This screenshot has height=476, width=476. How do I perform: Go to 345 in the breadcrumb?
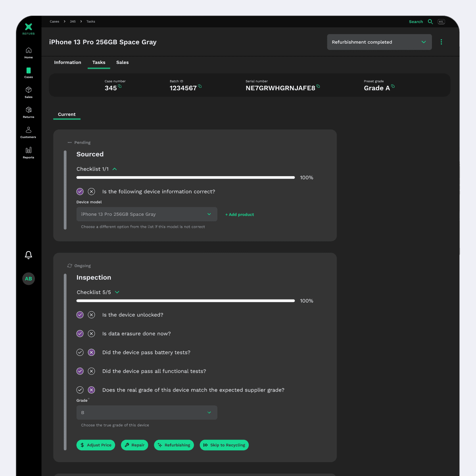click(73, 22)
